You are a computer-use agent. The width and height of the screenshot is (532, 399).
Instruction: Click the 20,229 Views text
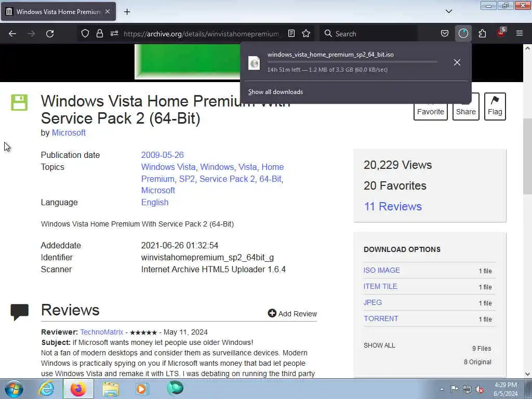[x=397, y=165]
